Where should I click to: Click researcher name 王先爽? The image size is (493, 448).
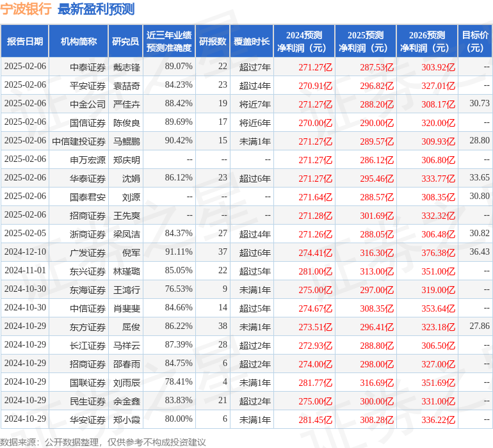pyautogui.click(x=127, y=216)
